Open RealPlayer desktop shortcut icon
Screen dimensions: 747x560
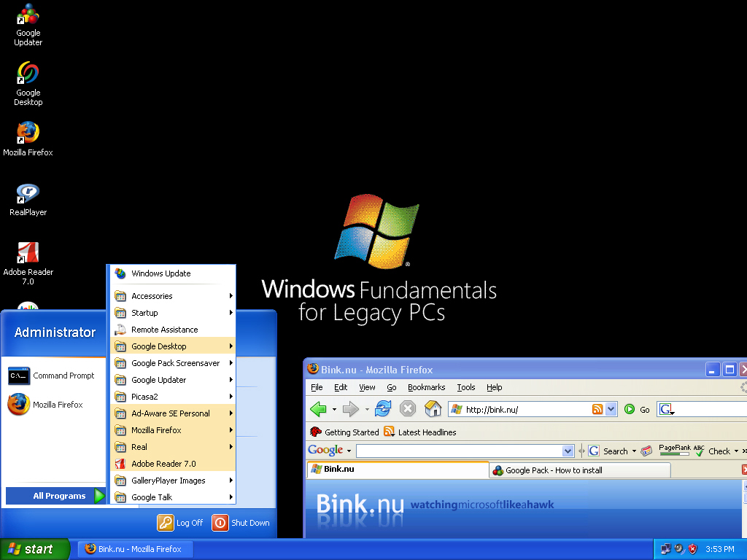click(x=28, y=195)
